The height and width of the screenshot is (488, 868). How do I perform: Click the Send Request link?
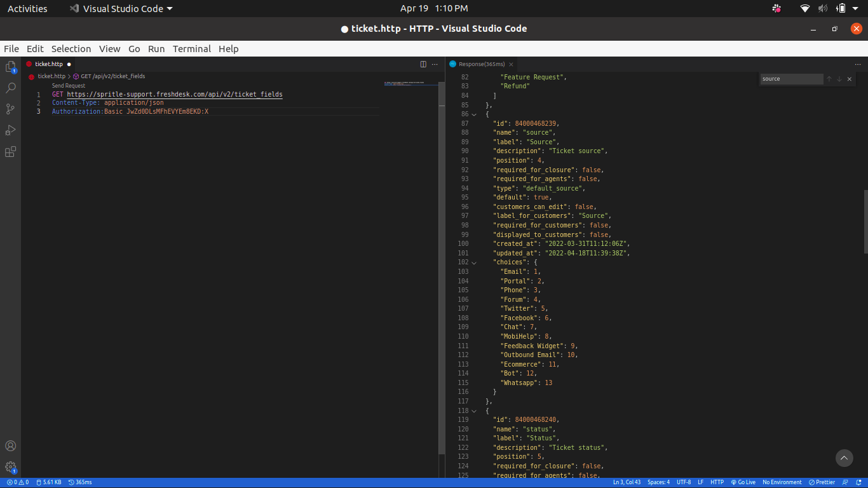[x=69, y=86]
